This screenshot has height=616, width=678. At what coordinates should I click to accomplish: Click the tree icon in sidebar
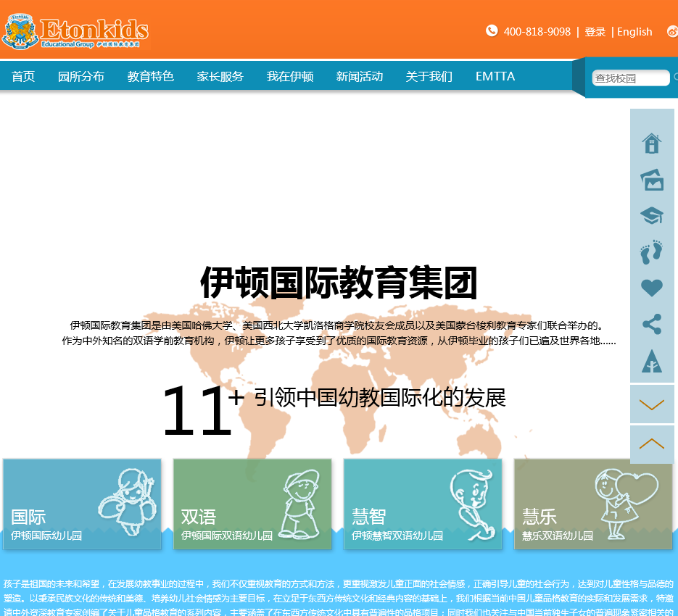click(x=652, y=361)
